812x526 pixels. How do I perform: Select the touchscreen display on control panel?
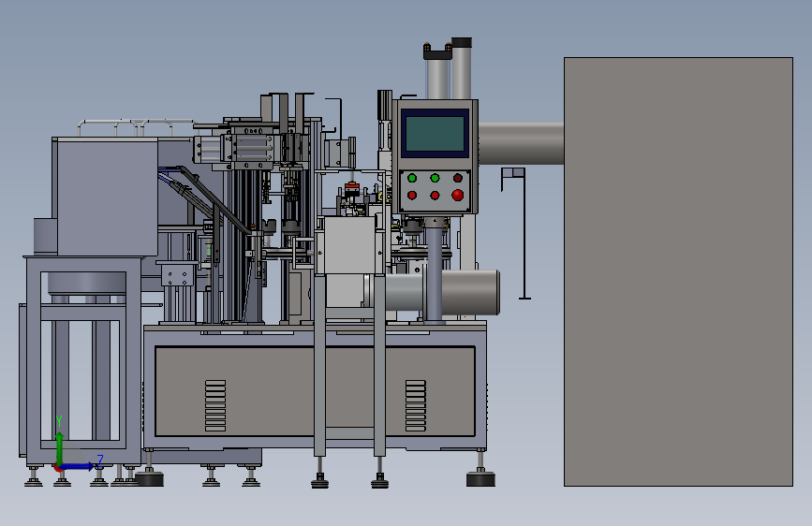pyautogui.click(x=435, y=134)
